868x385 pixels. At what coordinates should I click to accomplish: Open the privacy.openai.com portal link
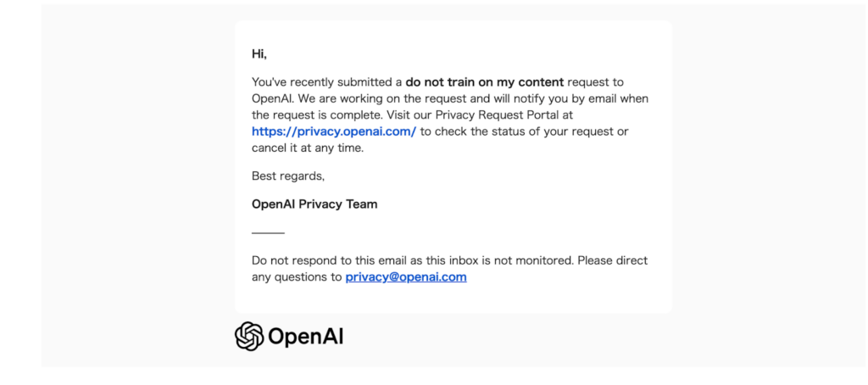pyautogui.click(x=333, y=131)
